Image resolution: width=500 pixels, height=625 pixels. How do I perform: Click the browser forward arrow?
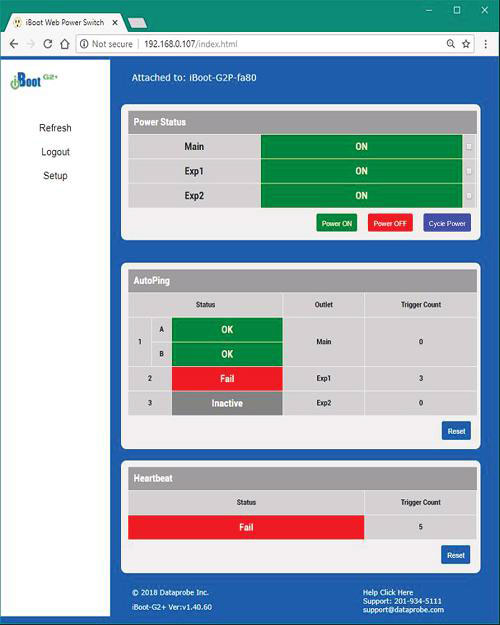[x=31, y=44]
